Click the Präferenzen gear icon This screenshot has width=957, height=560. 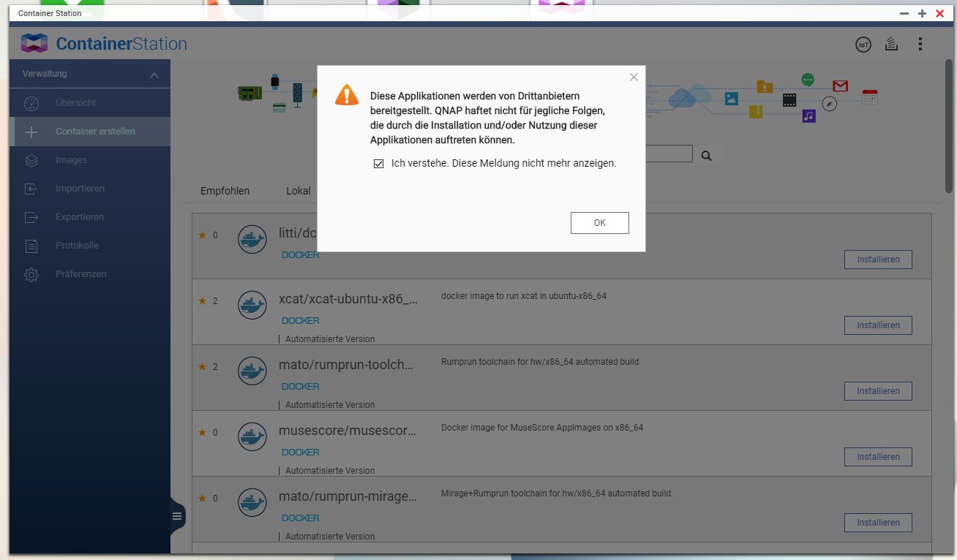31,275
